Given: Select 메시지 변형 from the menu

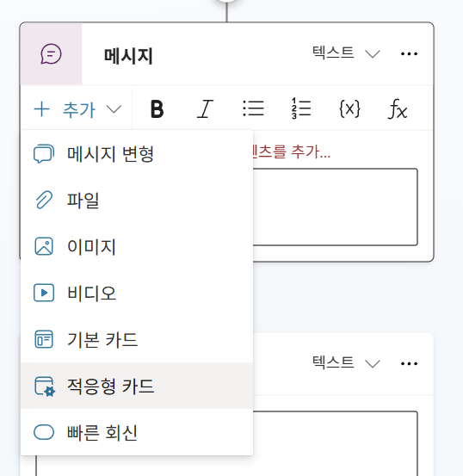Looking at the screenshot, I should point(137,153).
